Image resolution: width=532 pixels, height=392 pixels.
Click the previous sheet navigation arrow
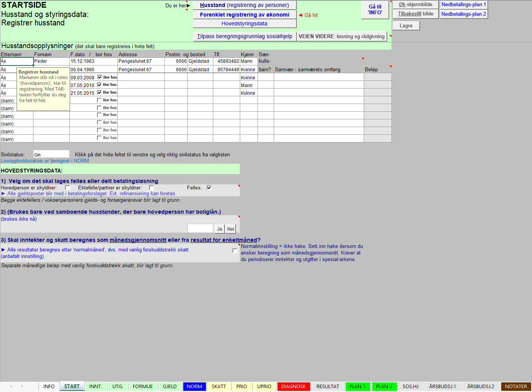pos(11,386)
